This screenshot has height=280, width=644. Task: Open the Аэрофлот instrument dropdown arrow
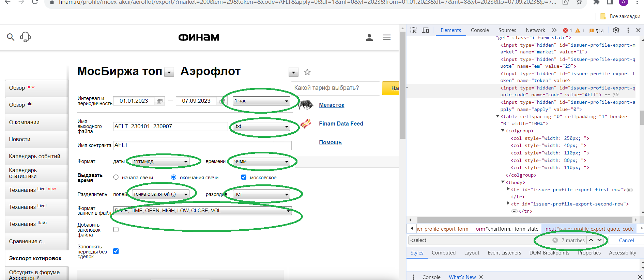[x=293, y=72]
